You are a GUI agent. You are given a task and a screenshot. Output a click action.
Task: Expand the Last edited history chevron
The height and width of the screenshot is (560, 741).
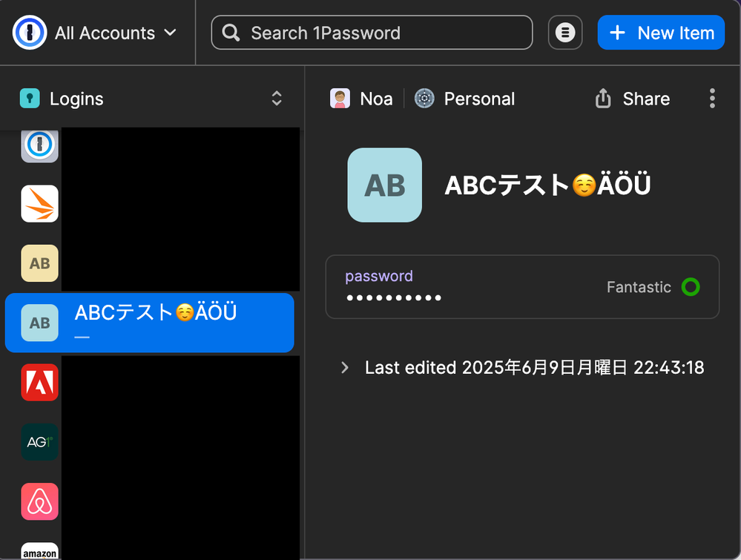[x=344, y=367]
